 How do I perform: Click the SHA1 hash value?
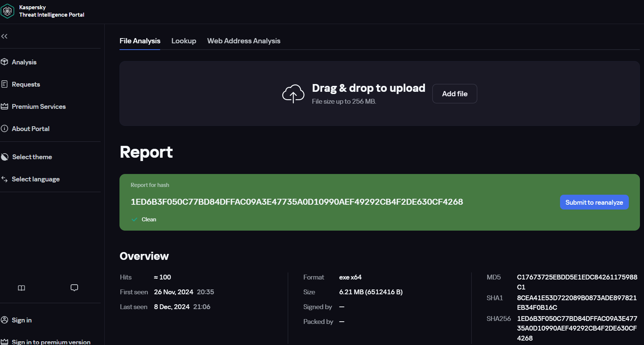(x=577, y=302)
